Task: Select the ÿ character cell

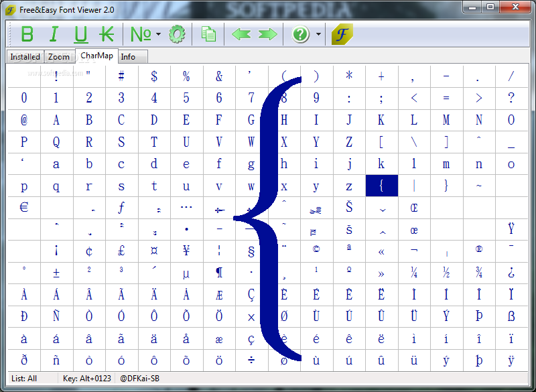Action: [511, 361]
